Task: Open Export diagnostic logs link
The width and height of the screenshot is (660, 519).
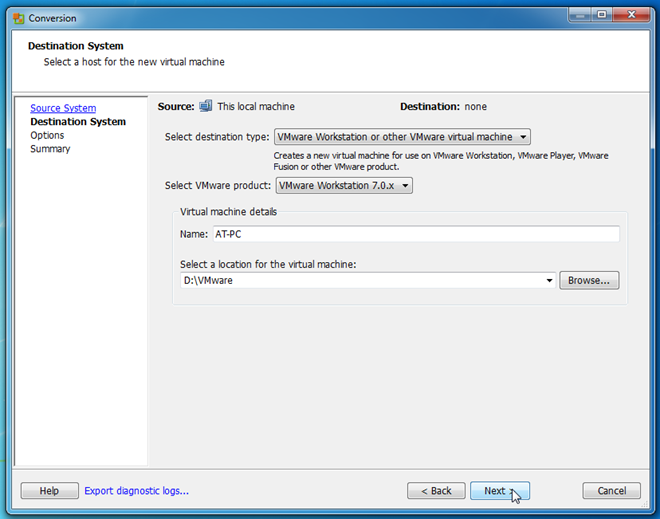Action: point(136,491)
